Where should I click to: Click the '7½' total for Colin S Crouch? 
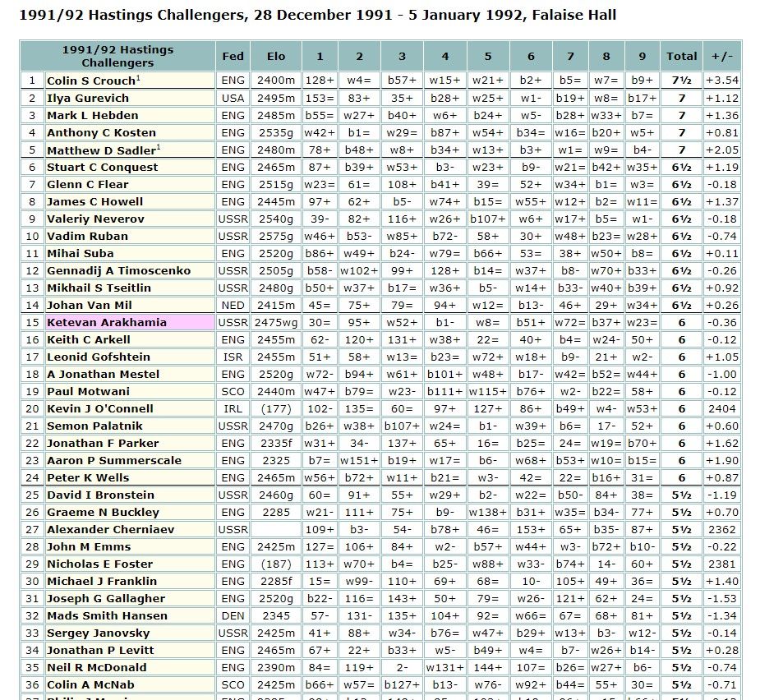[x=681, y=81]
